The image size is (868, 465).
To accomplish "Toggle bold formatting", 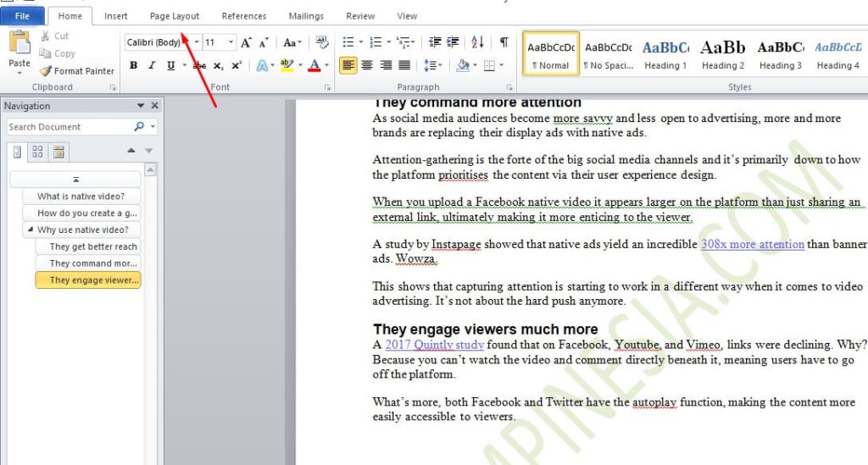I will click(x=133, y=66).
